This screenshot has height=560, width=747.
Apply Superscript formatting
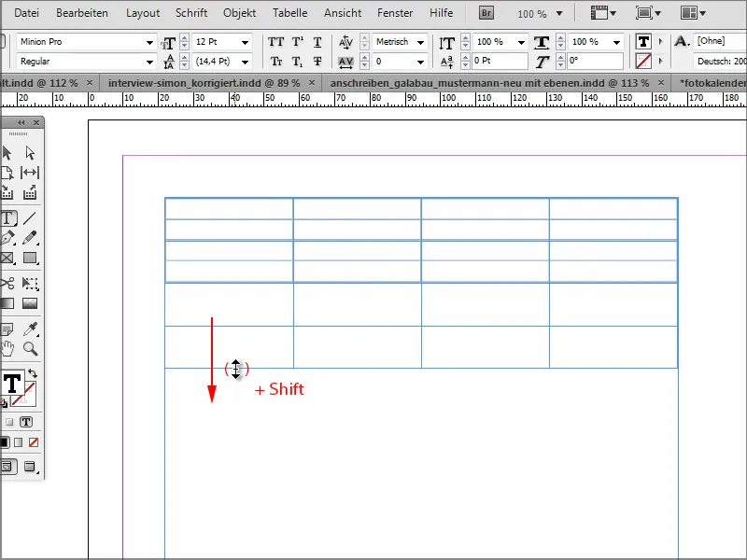tap(297, 42)
